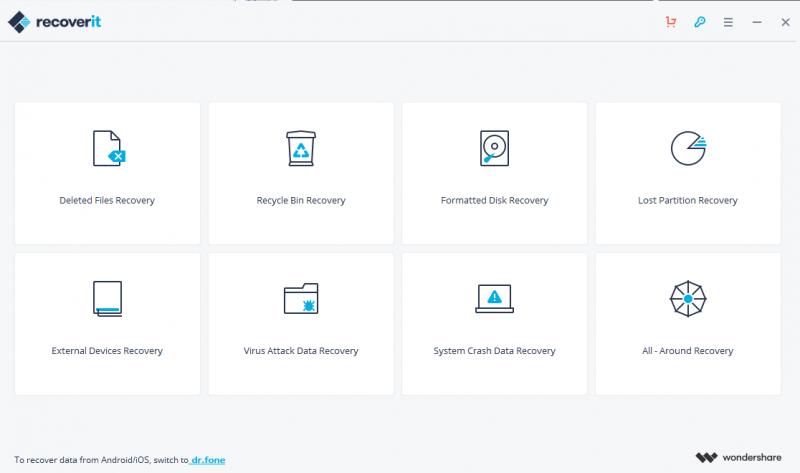The width and height of the screenshot is (800, 473).
Task: Click the Virus Attack Data Recovery folder icon
Action: point(301,298)
